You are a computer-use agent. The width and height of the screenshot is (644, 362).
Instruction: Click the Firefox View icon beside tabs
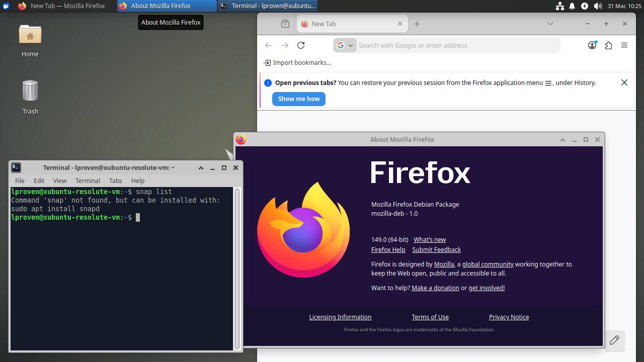(285, 24)
